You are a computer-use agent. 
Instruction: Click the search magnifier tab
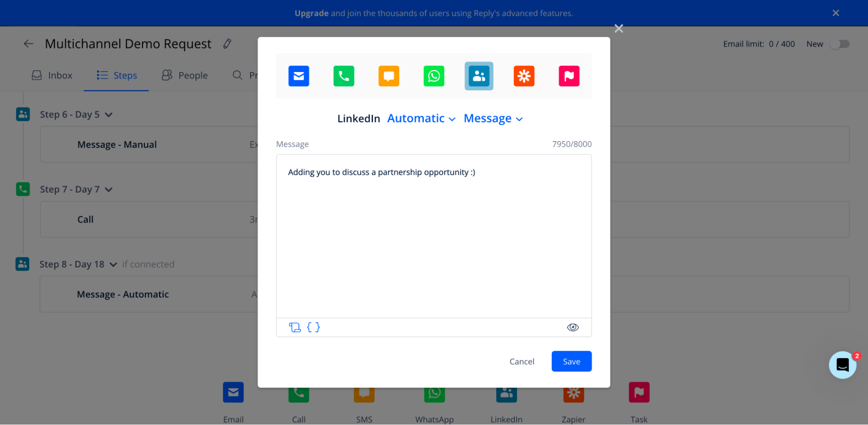coord(237,75)
